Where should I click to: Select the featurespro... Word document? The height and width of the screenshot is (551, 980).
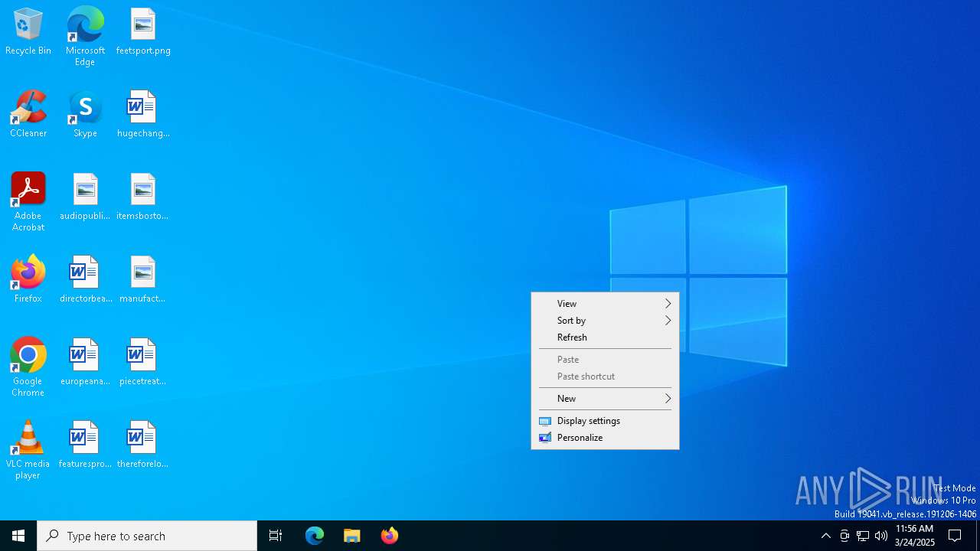pyautogui.click(x=85, y=445)
